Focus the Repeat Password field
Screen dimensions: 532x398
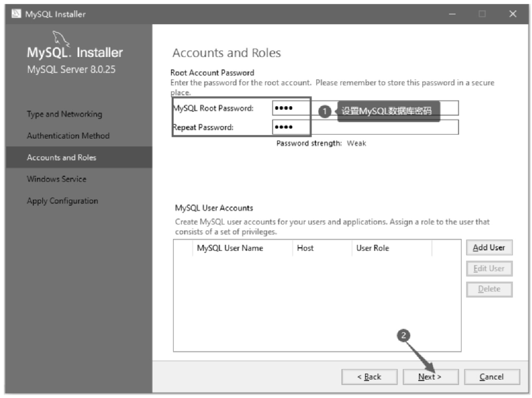pyautogui.click(x=365, y=127)
